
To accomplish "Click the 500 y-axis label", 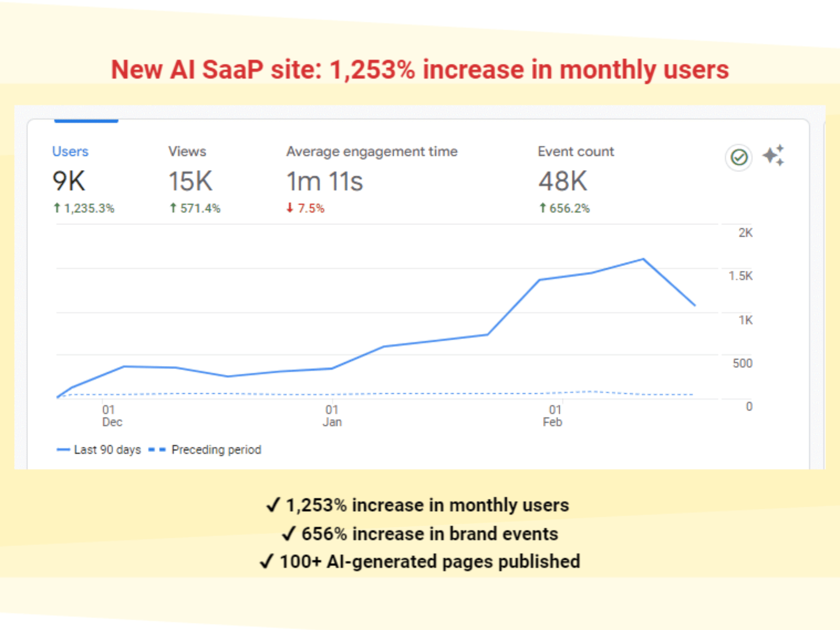I will click(742, 364).
